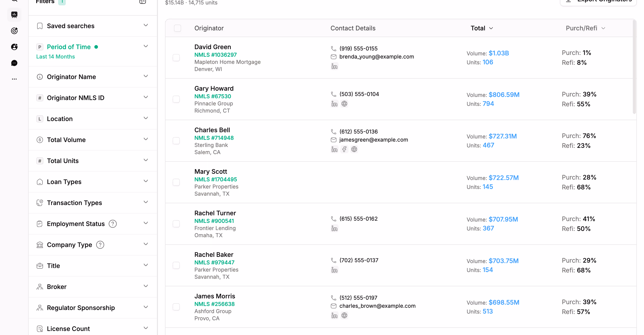
Task: Expand the Employment Status filter section
Action: [x=93, y=224]
